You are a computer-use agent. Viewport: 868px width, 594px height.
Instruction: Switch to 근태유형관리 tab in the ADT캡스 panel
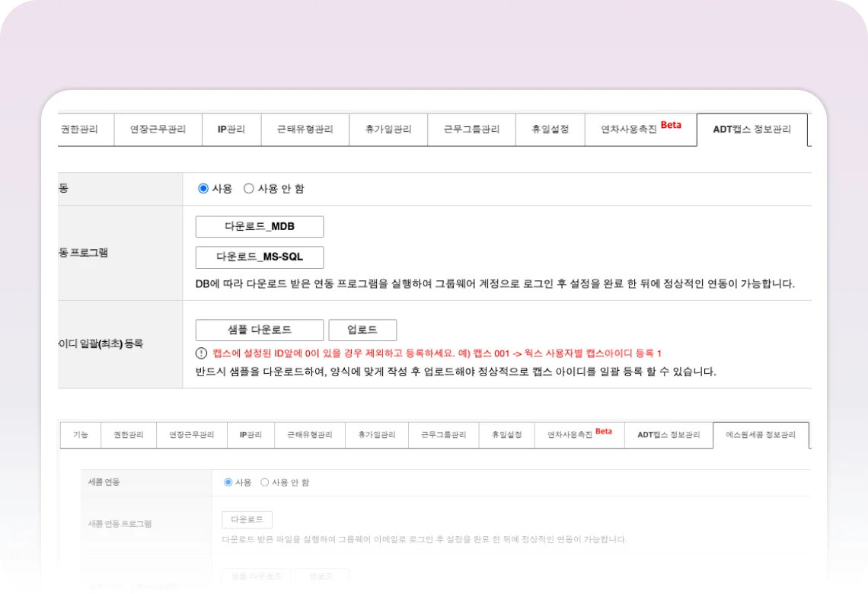(305, 129)
